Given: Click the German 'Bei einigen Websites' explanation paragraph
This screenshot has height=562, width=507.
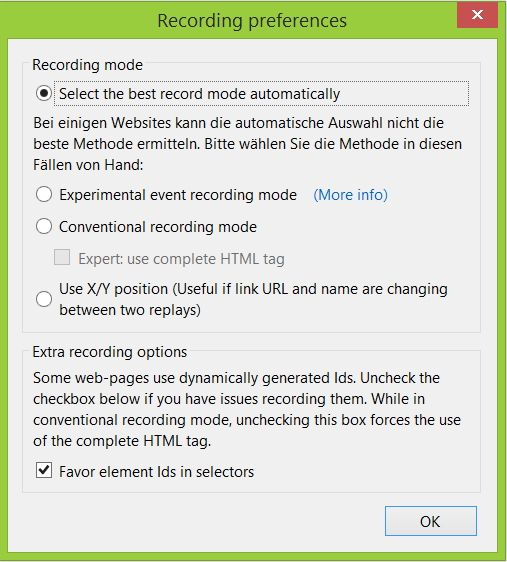Looking at the screenshot, I should (248, 144).
